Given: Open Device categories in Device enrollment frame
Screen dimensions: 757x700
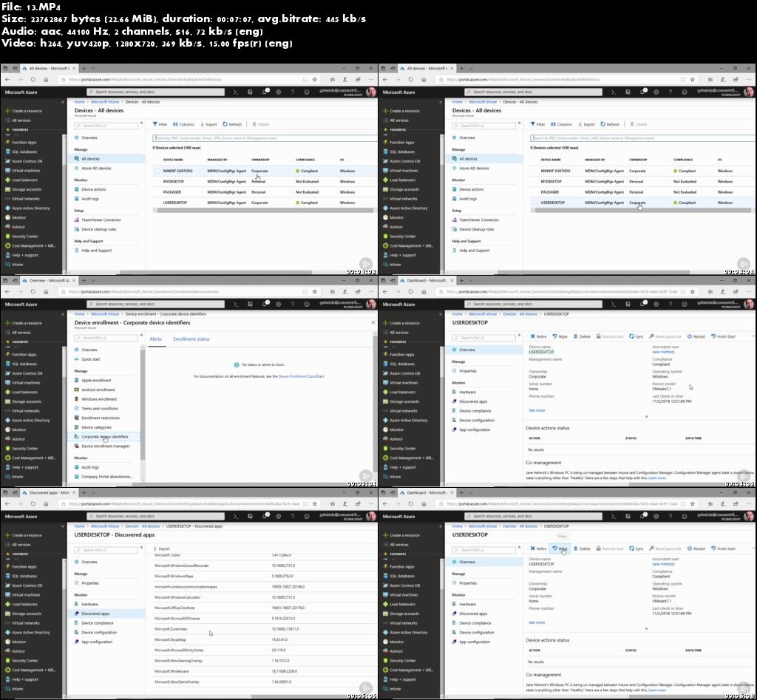Looking at the screenshot, I should pos(95,427).
